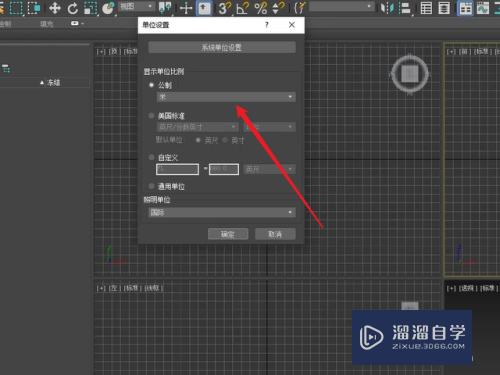Toggle the Window/Crossing selection icon

pyautogui.click(x=34, y=8)
